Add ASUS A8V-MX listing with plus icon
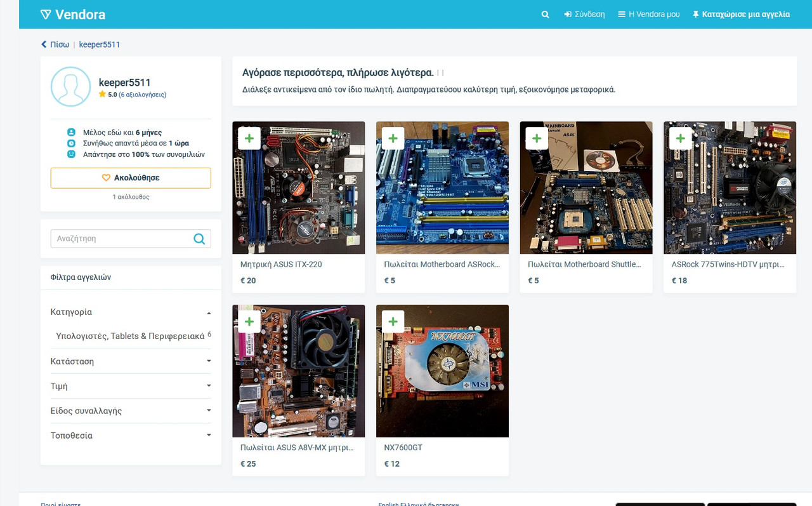Screen dimensions: 812x506 pos(249,322)
